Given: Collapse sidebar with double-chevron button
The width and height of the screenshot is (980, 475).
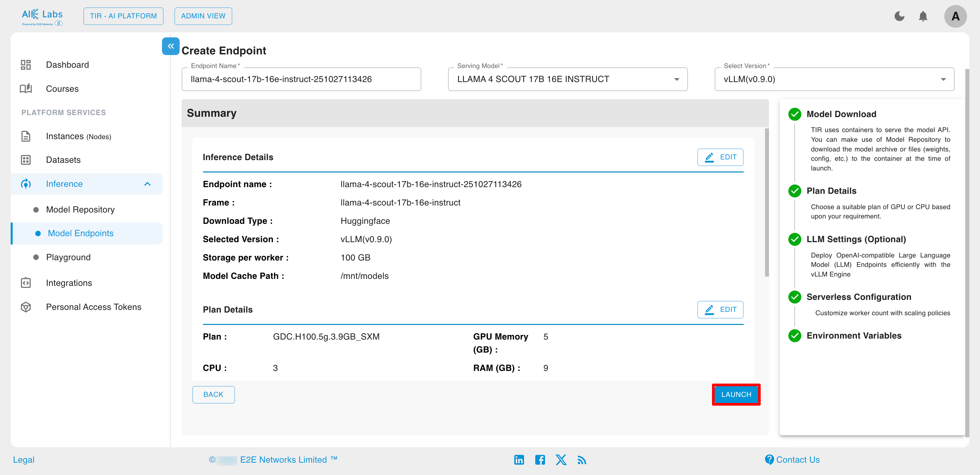Looking at the screenshot, I should [170, 46].
